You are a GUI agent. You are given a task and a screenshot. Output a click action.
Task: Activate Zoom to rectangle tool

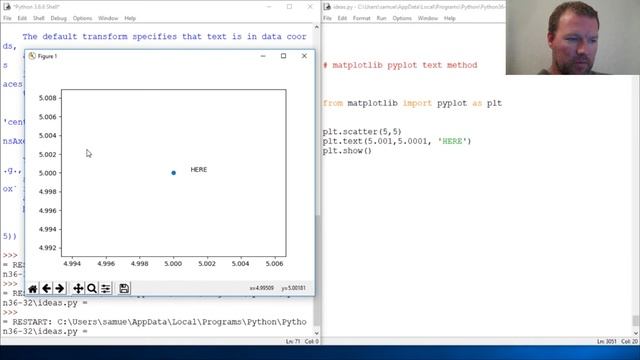pos(92,289)
